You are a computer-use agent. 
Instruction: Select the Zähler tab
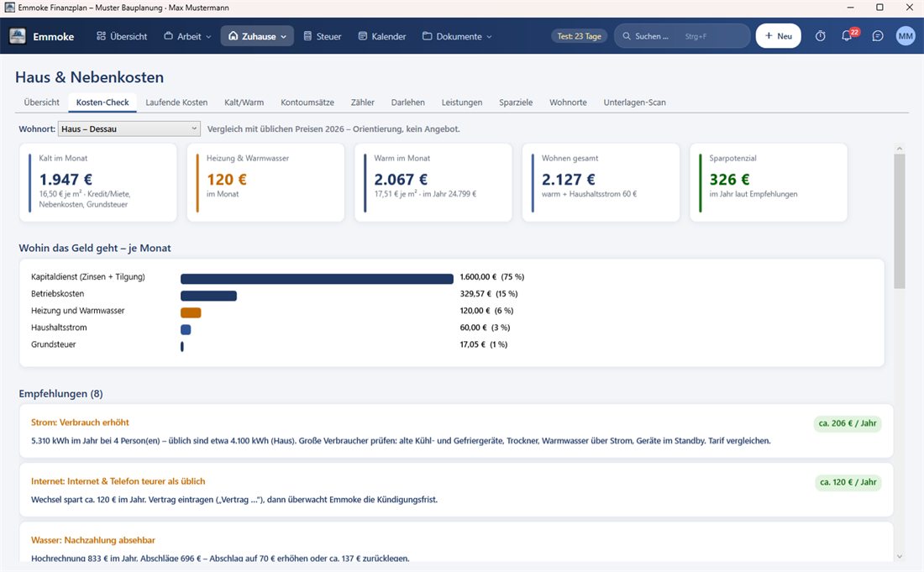[x=362, y=102]
